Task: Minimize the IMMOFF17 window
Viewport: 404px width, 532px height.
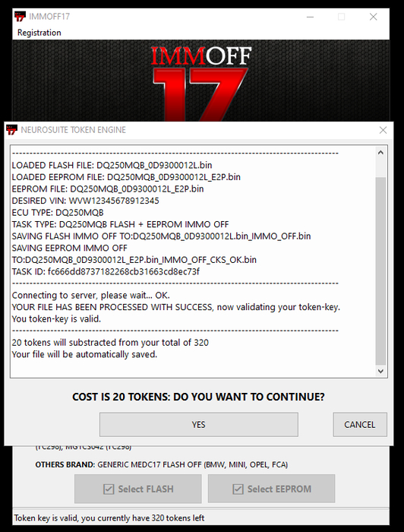Action: 310,17
